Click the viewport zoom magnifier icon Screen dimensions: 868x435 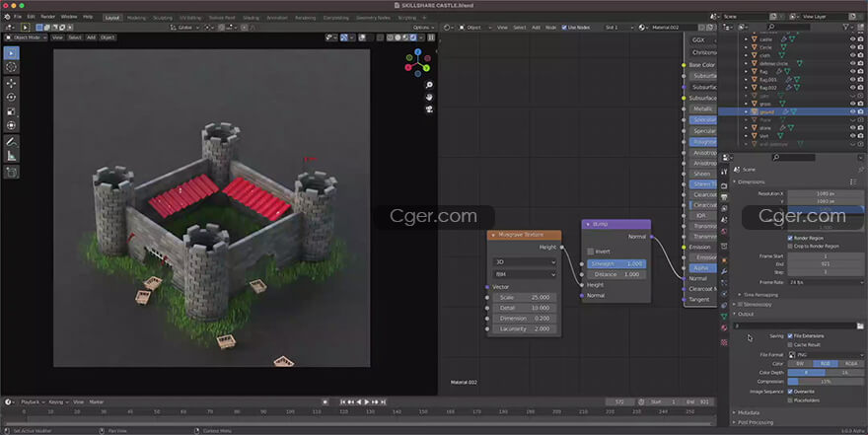[429, 85]
